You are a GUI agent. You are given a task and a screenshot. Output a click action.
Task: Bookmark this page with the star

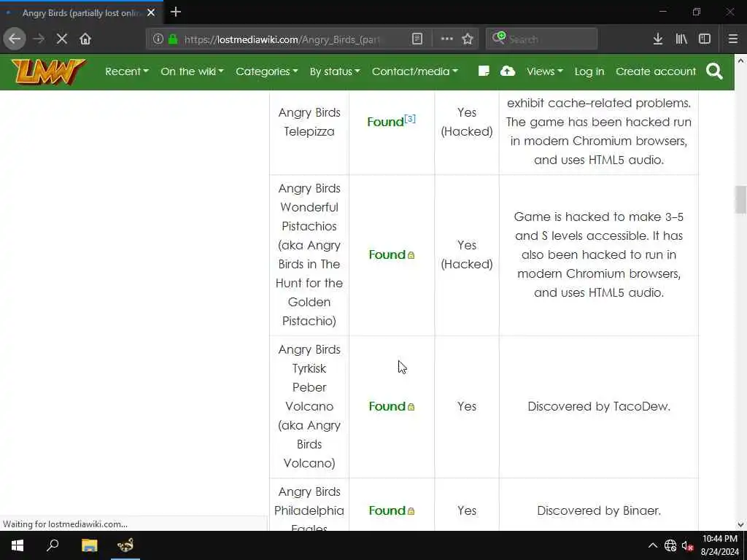(468, 39)
